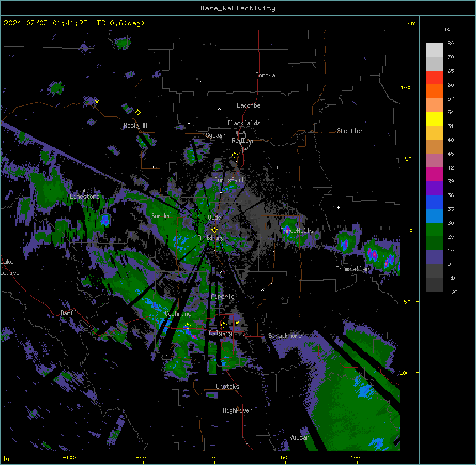Click the HighRiver label
The height and width of the screenshot is (465, 476).
[x=237, y=410]
